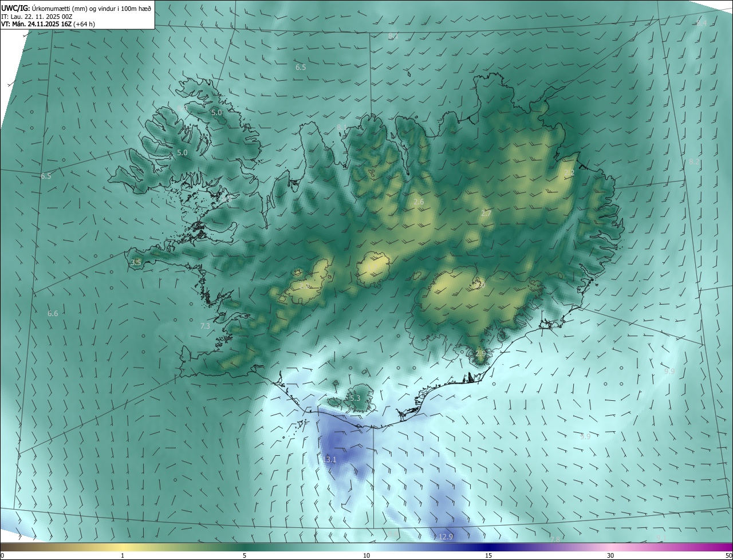Viewport: 733px width, 560px height.
Task: Click the '1' tick label on the color scale
Action: tap(123, 556)
